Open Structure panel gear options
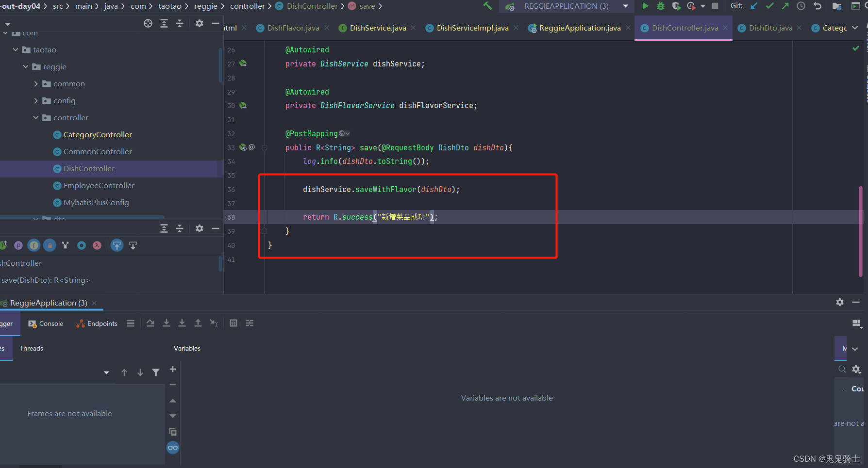Screen dimensions: 868x468 point(200,228)
